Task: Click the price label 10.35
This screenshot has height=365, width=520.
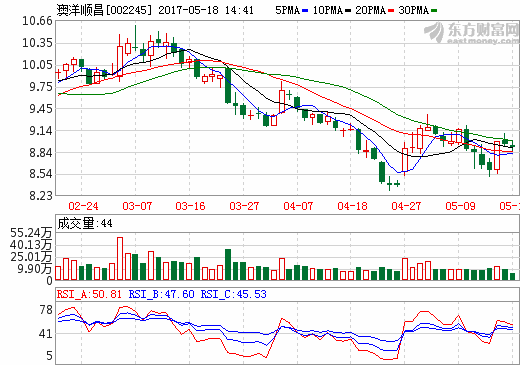Action: pyautogui.click(x=37, y=43)
